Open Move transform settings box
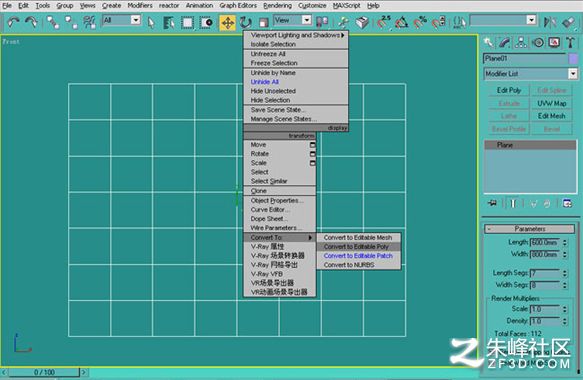Viewport: 583px width, 380px height. (x=313, y=145)
